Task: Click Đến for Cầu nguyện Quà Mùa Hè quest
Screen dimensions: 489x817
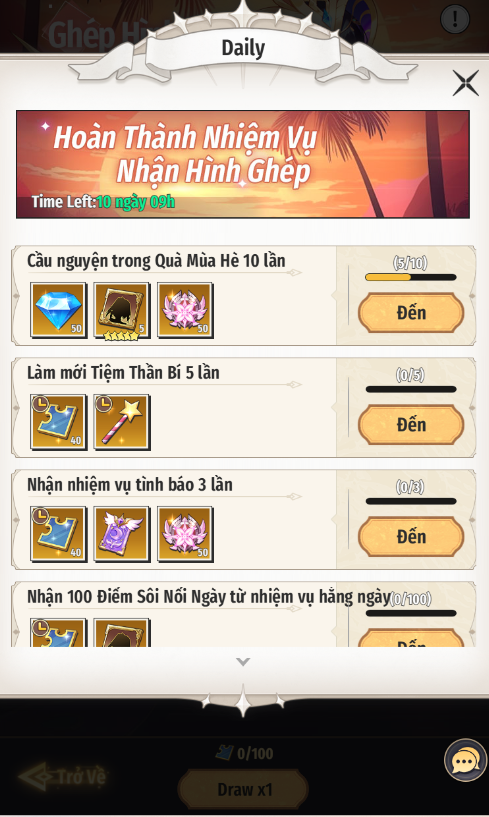Action: 411,313
